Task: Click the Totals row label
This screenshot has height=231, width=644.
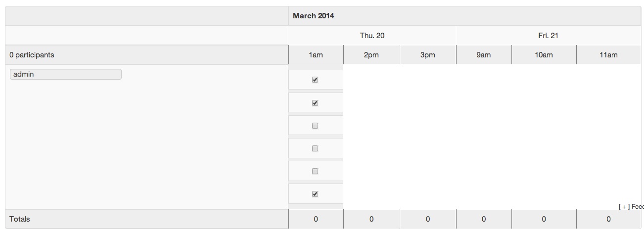Action: pyautogui.click(x=20, y=219)
